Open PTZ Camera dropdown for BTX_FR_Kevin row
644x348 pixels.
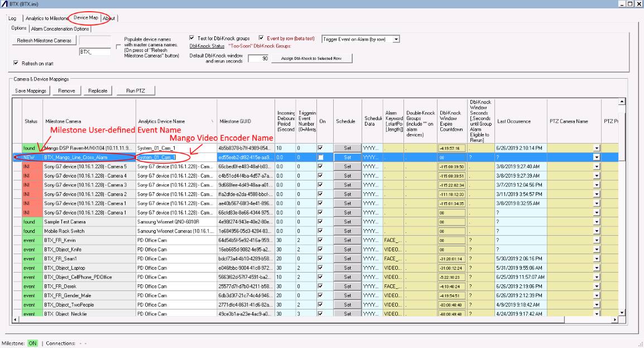tap(597, 240)
